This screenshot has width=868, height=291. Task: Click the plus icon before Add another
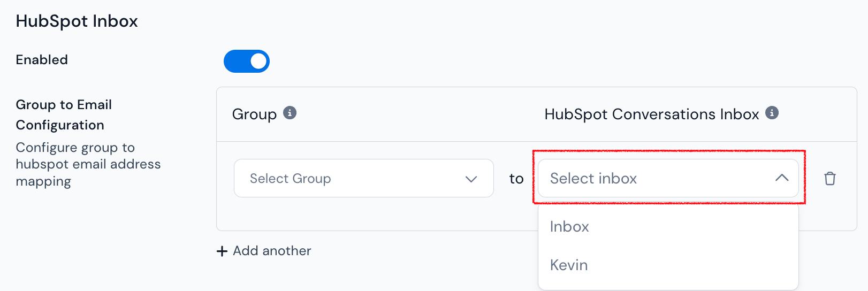[x=222, y=251]
